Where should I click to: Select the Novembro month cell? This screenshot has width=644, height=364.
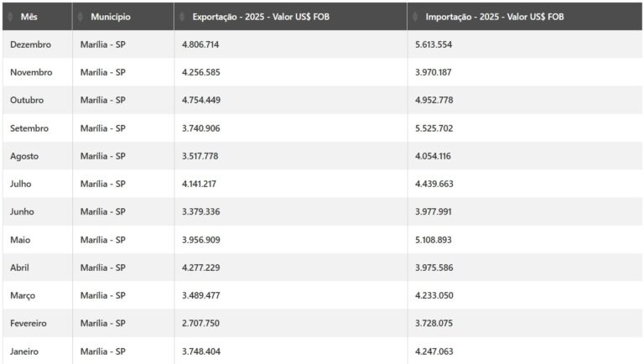coord(31,72)
